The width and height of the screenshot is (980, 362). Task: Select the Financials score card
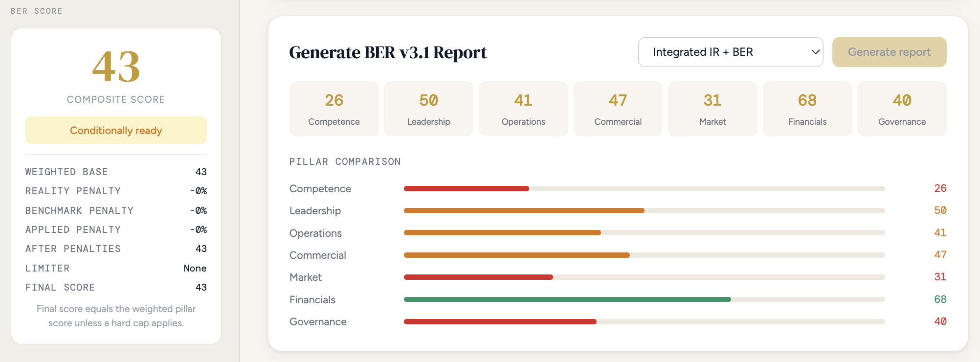(807, 109)
